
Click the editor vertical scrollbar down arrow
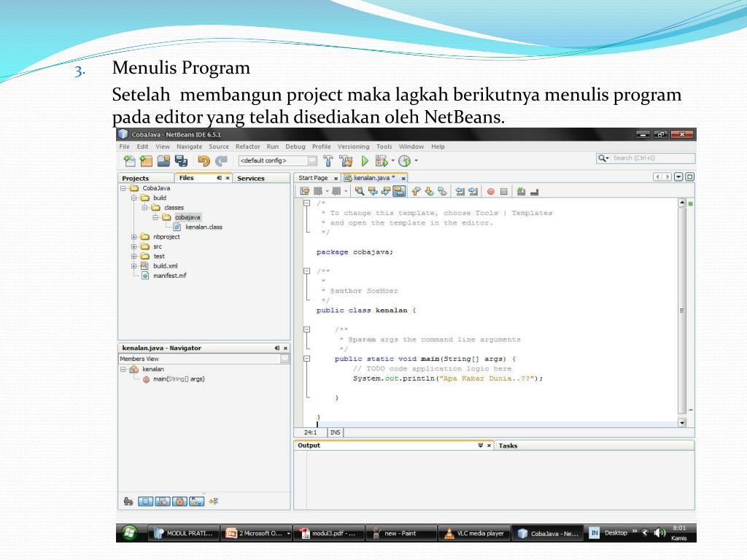point(682,422)
